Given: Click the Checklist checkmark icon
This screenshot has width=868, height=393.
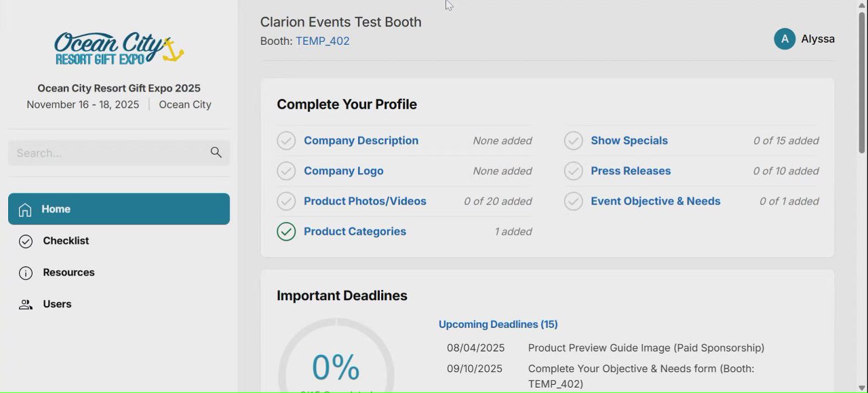Looking at the screenshot, I should tap(26, 242).
